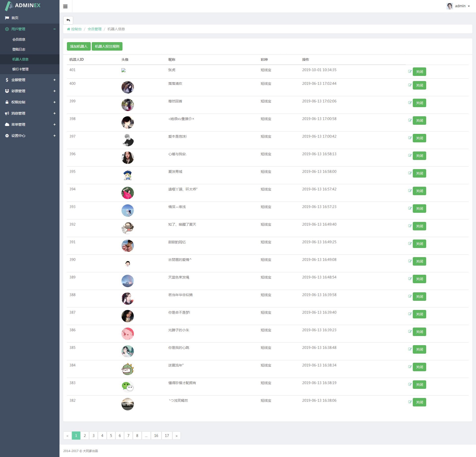Toggle 关闭 button for robot 393

coord(419,209)
